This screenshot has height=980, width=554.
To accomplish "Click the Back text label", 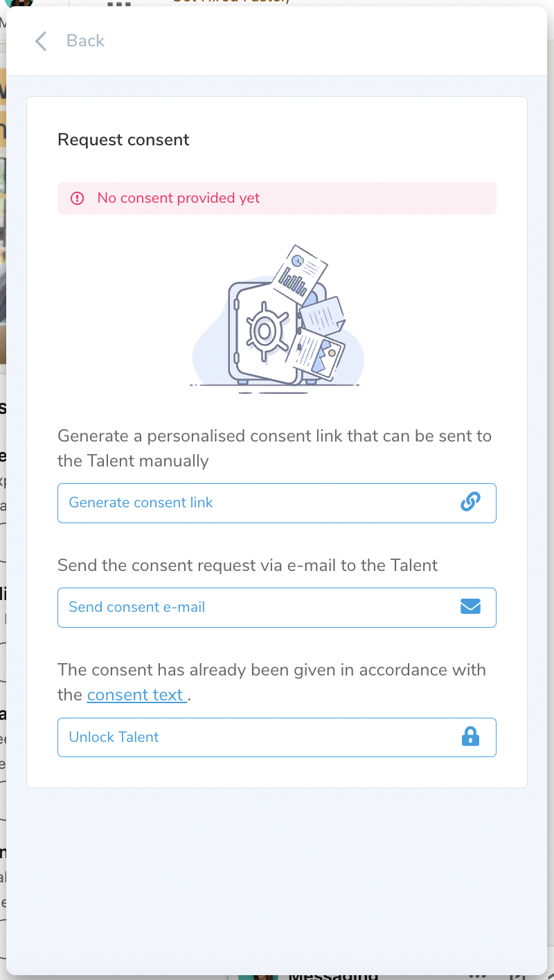I will (x=85, y=41).
